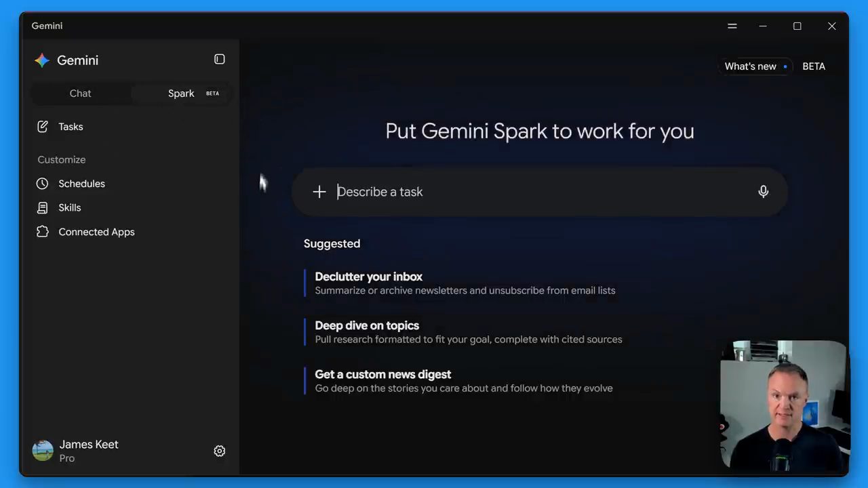
Task: Open the What's new button
Action: [x=755, y=66]
